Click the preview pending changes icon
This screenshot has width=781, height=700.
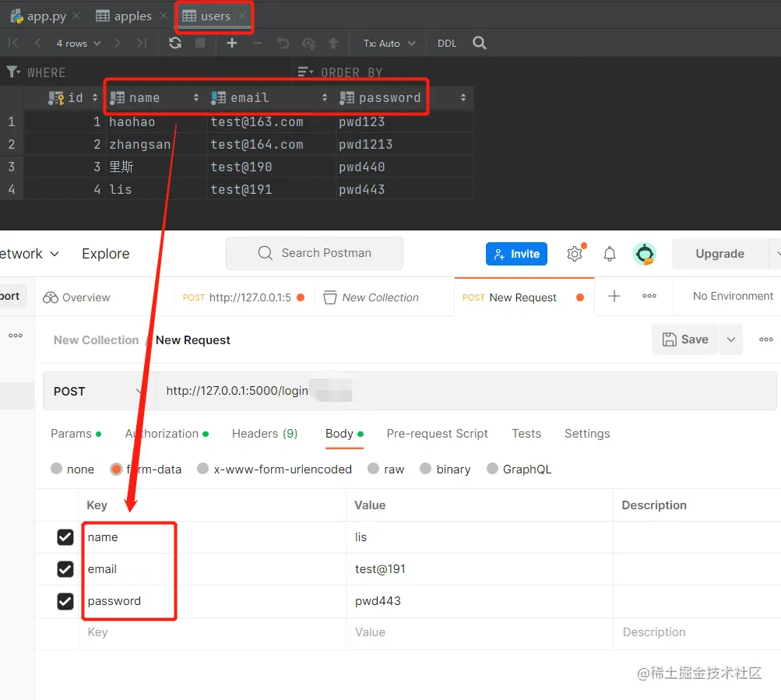[x=309, y=44]
